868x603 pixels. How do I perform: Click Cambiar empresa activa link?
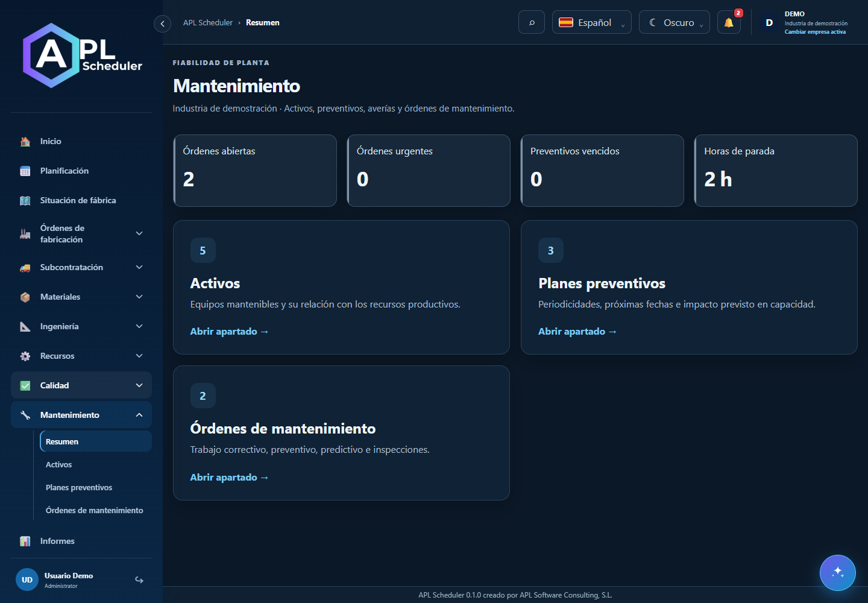[815, 32]
